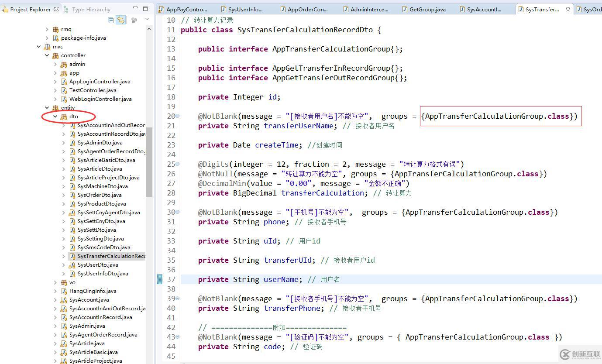Open Project Explorer view menu arrow
The image size is (602, 364).
click(x=147, y=20)
